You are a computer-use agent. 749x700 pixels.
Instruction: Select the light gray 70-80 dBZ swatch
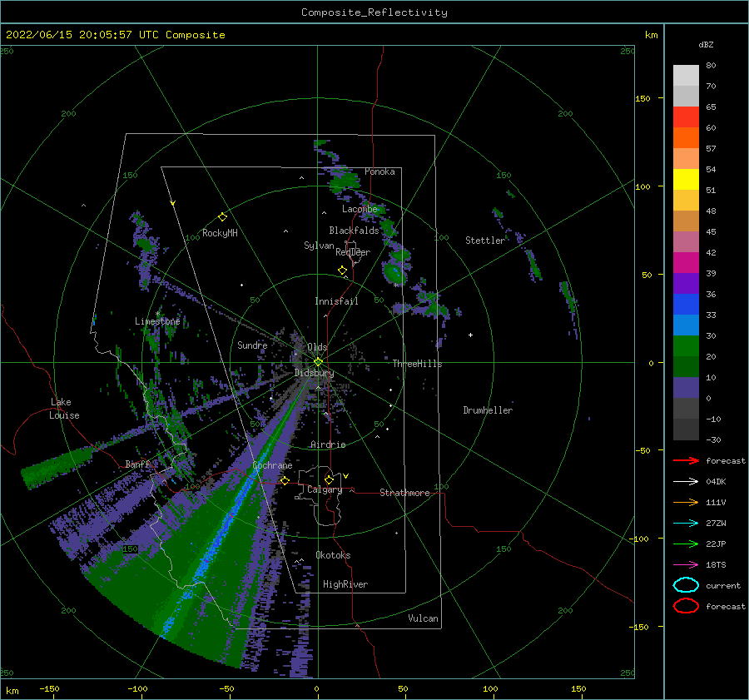[x=686, y=76]
